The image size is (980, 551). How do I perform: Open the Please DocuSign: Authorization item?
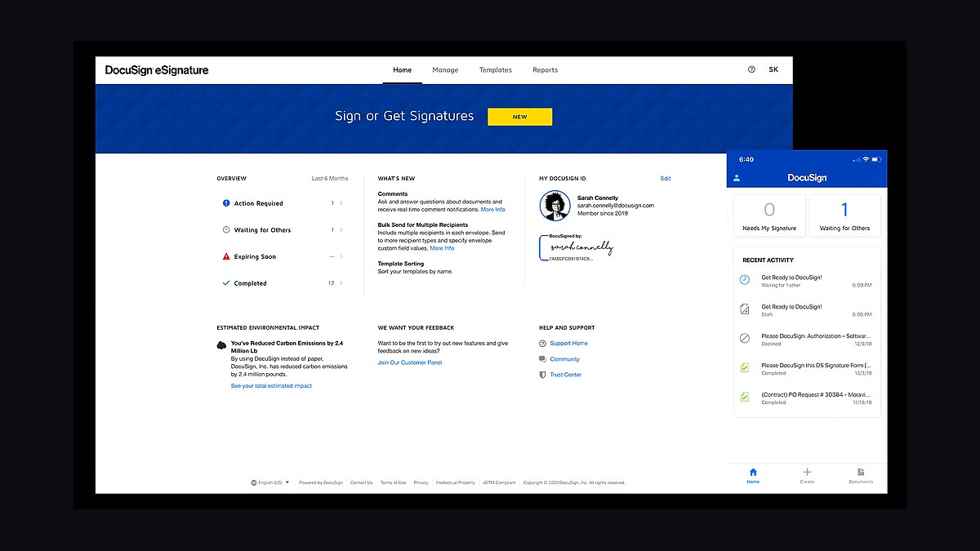pyautogui.click(x=807, y=340)
